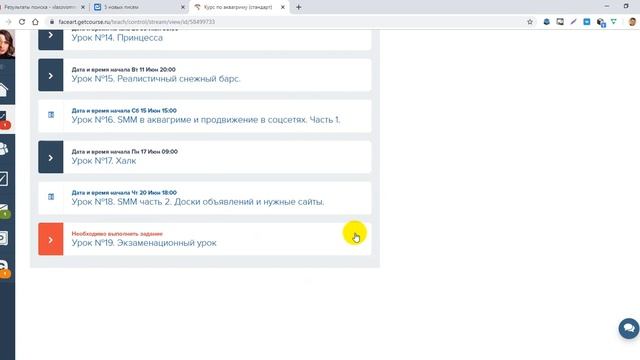Image resolution: width=640 pixels, height=360 pixels.
Task: Click the user avatar photo in sidebar
Action: pos(7,44)
